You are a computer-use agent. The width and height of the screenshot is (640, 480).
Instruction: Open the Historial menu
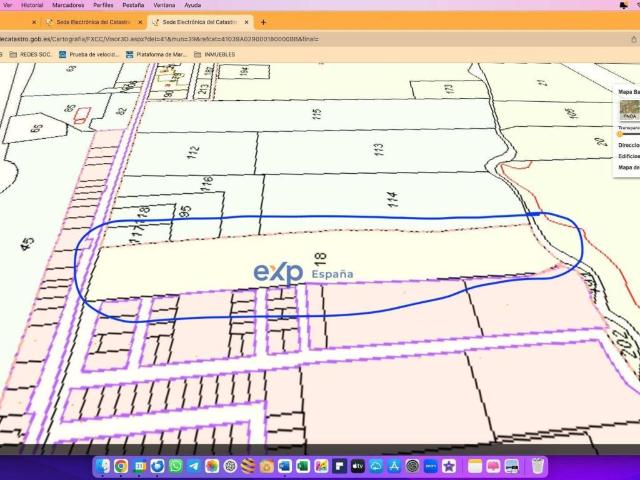(32, 5)
